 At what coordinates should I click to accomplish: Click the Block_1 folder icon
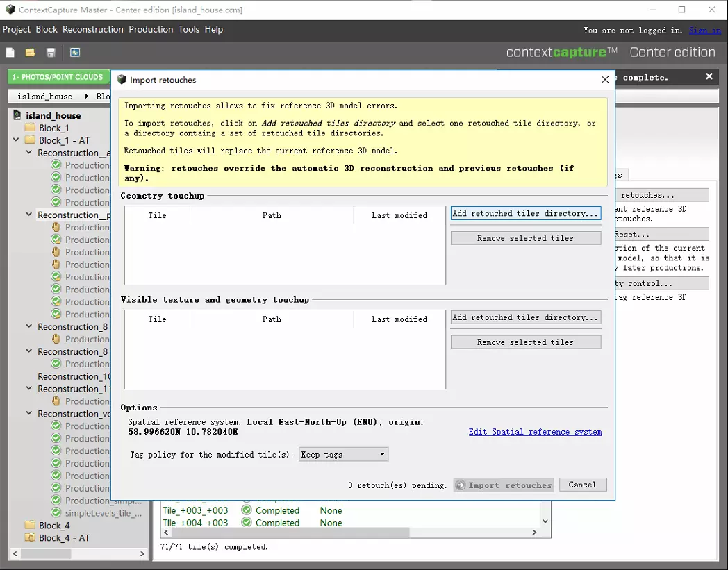pyautogui.click(x=30, y=128)
